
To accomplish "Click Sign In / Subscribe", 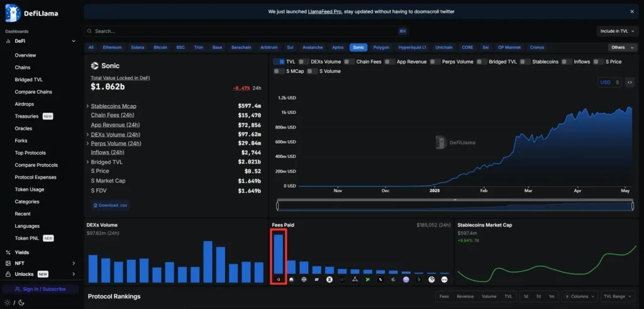I will click(40, 289).
